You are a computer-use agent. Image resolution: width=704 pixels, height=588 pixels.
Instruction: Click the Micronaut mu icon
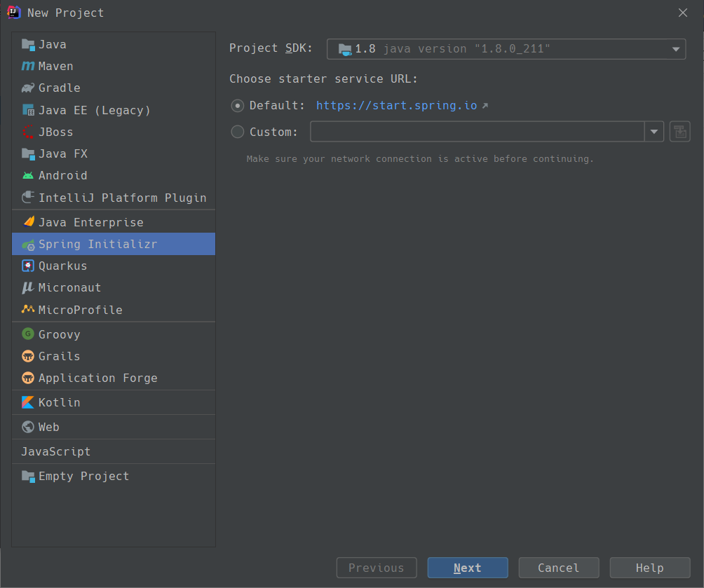tap(28, 288)
